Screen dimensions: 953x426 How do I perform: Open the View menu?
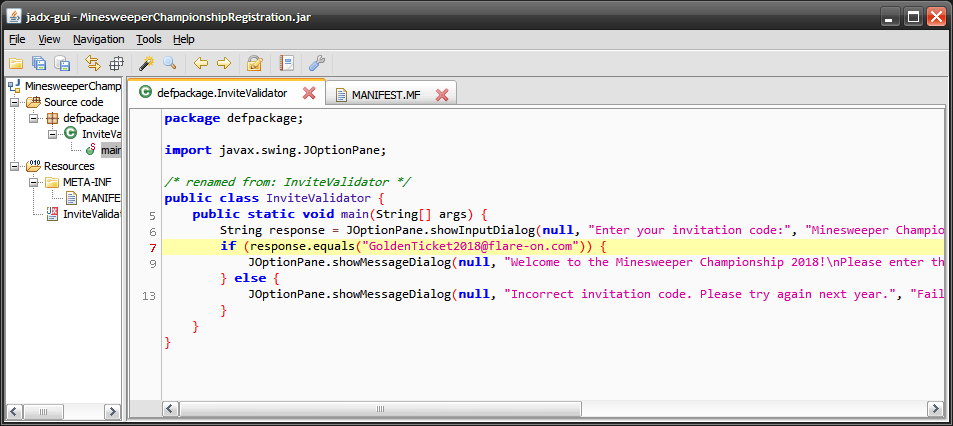coord(49,39)
